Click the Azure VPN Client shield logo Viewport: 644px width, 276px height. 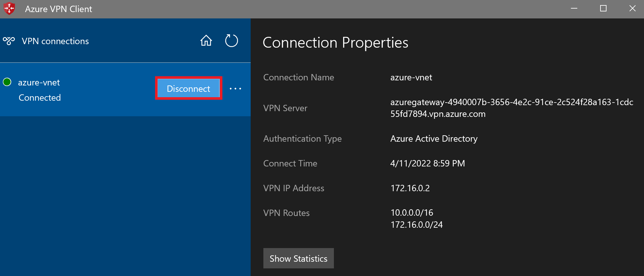tap(10, 9)
